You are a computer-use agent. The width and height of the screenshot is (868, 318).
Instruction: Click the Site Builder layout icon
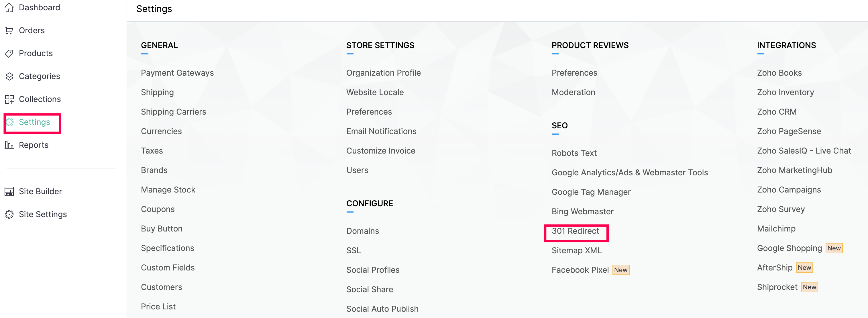pos(9,192)
